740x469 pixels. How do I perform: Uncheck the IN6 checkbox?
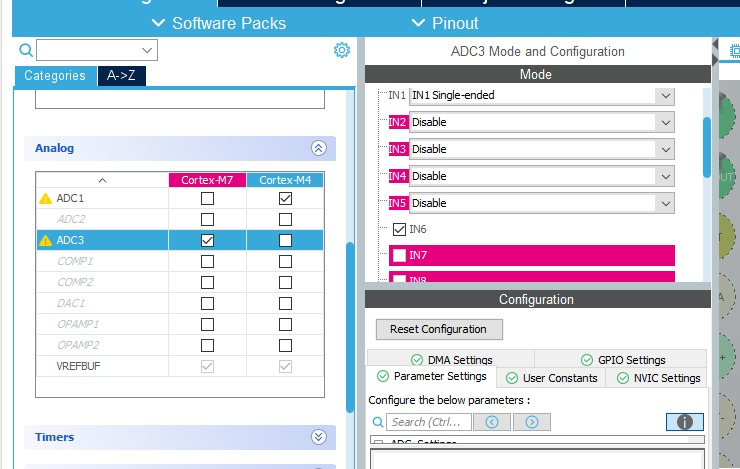click(399, 230)
